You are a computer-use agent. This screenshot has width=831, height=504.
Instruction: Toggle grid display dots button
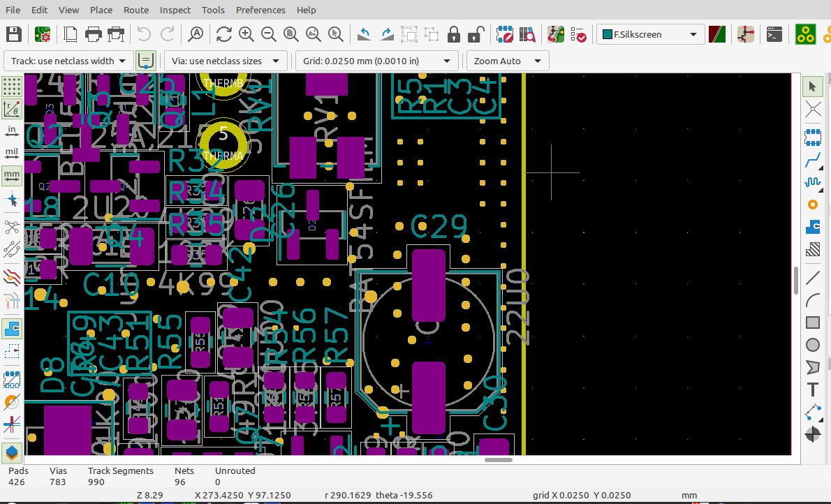pos(12,87)
